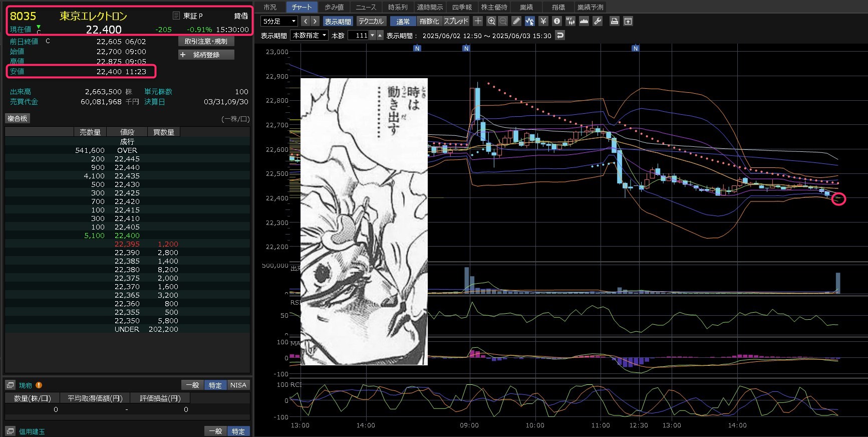
Task: Pop out chart with the window export icon
Action: tap(628, 21)
